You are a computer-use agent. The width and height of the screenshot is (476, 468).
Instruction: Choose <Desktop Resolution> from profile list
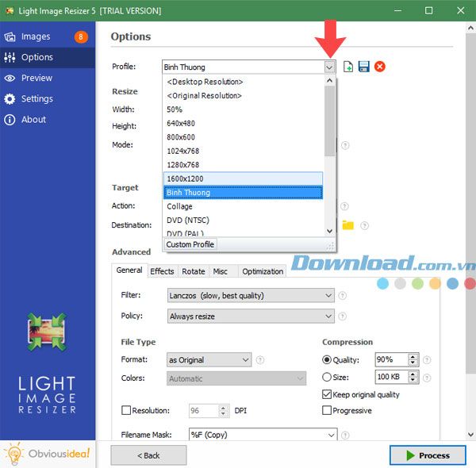coord(244,82)
